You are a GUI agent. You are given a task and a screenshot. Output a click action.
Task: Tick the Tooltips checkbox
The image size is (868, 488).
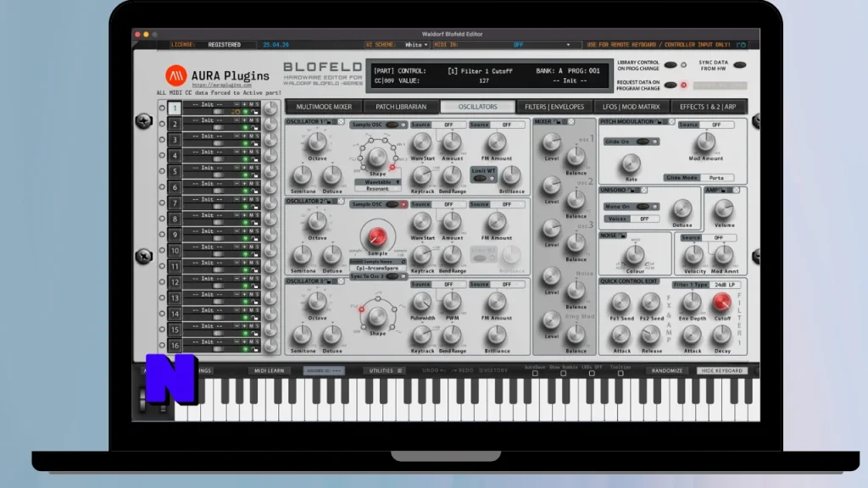point(620,374)
